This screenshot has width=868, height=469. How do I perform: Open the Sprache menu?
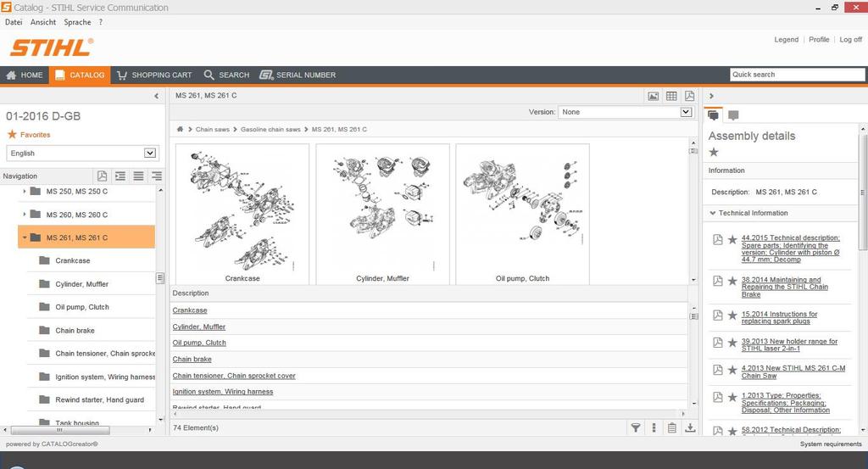77,22
